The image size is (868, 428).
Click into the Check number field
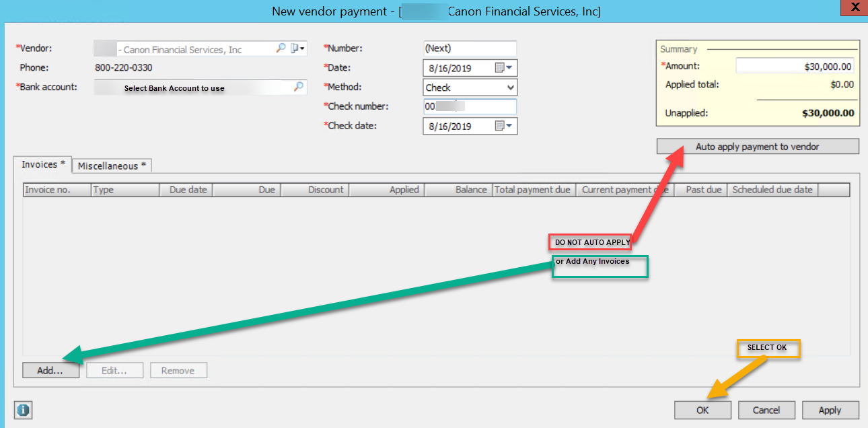tap(470, 106)
